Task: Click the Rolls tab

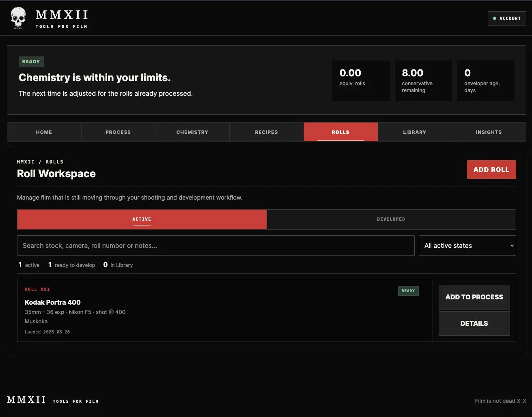Action: (x=340, y=132)
